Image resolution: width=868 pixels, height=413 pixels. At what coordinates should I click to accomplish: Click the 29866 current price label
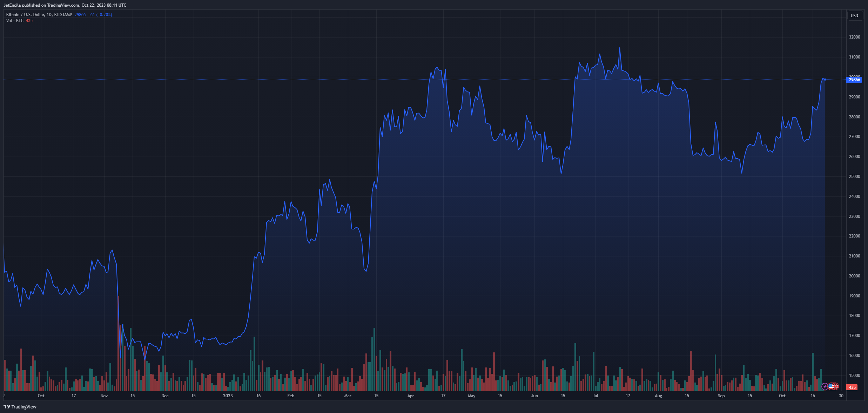[854, 80]
